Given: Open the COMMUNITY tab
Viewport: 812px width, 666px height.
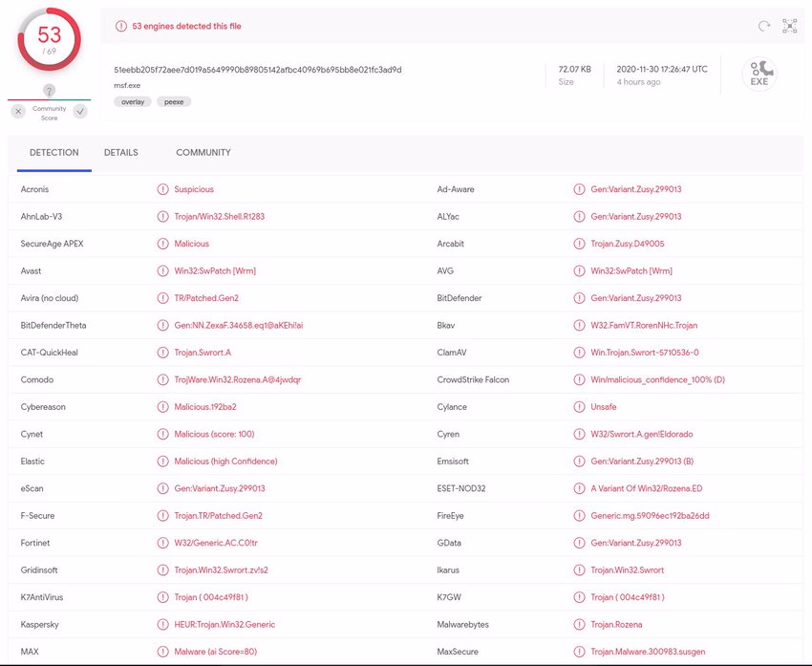Looking at the screenshot, I should coord(203,153).
